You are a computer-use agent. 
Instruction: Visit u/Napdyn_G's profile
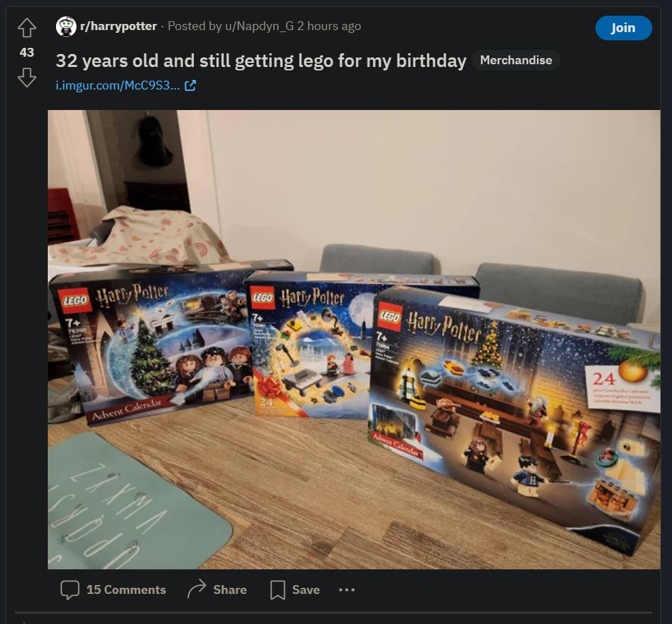pos(260,26)
